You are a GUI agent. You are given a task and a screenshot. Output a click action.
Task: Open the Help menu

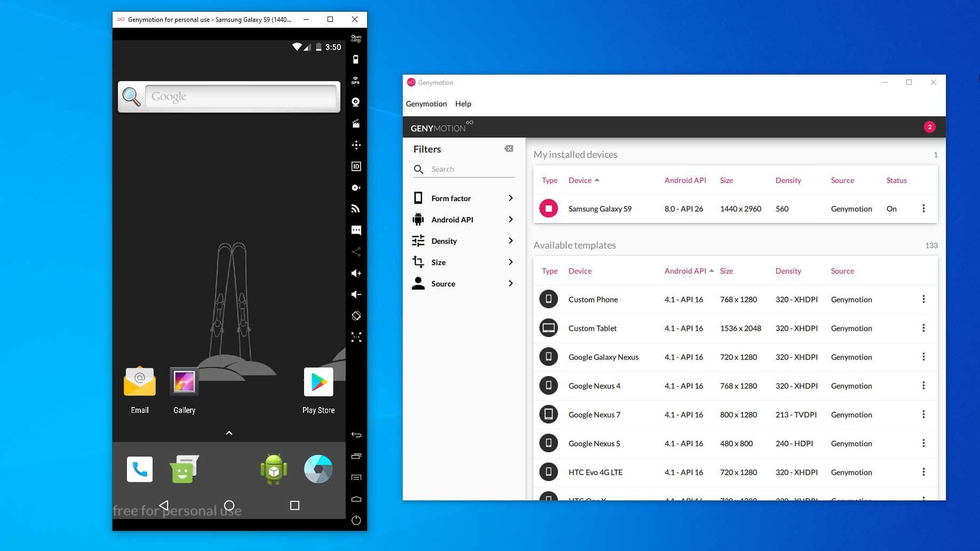click(463, 103)
